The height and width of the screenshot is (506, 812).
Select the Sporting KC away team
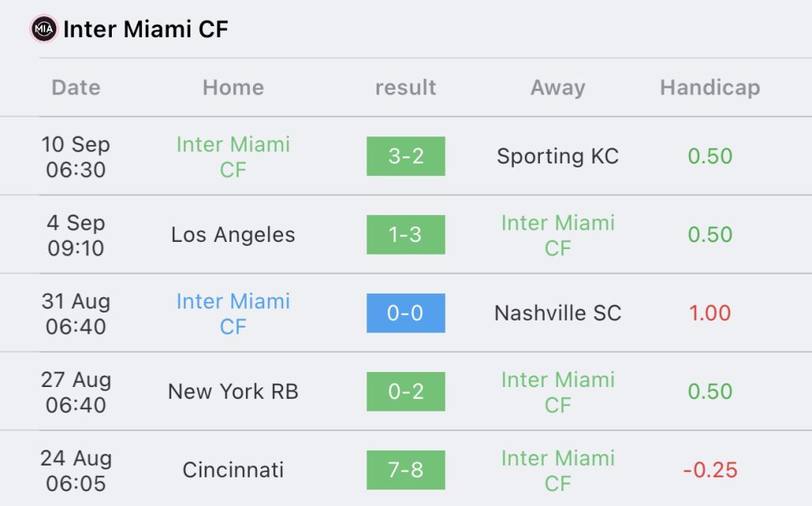click(x=557, y=156)
